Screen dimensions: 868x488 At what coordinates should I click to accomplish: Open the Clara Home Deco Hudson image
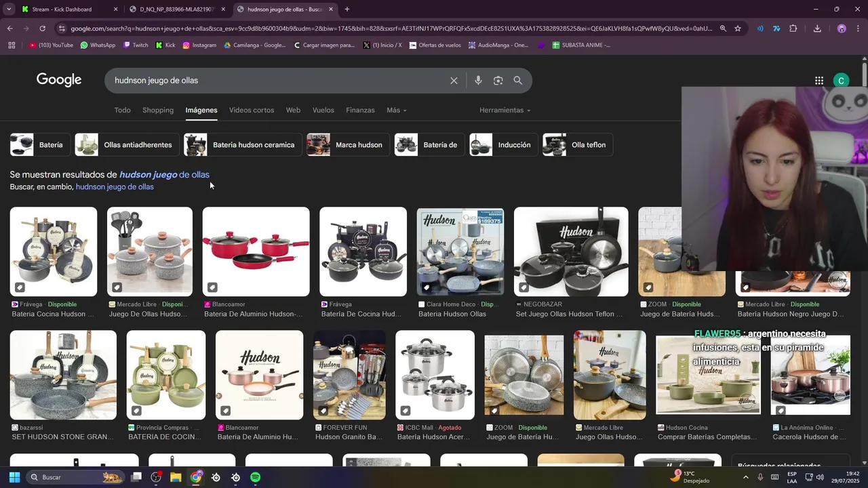pos(460,251)
